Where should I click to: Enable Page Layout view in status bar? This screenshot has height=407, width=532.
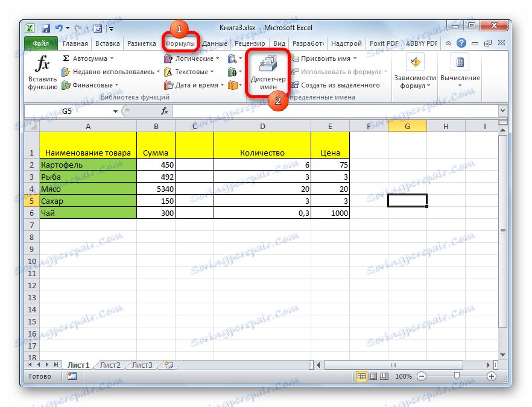(x=373, y=376)
